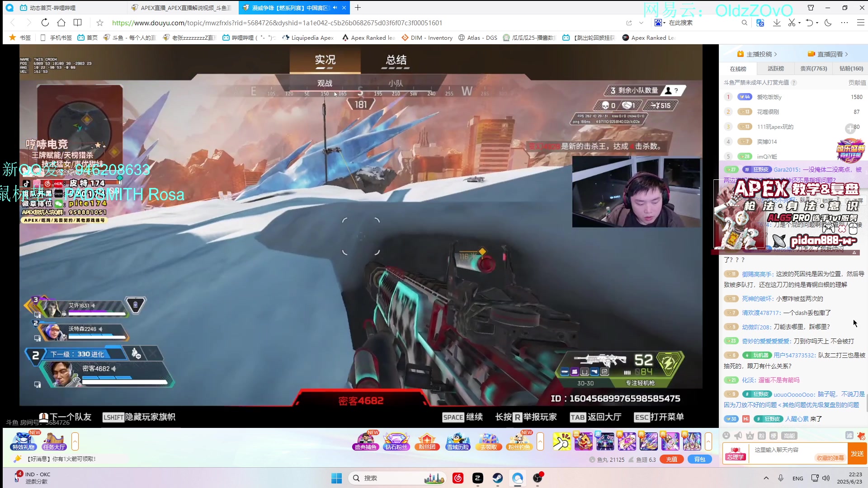
Task: Click the 充值 recharge button
Action: pos(672,459)
